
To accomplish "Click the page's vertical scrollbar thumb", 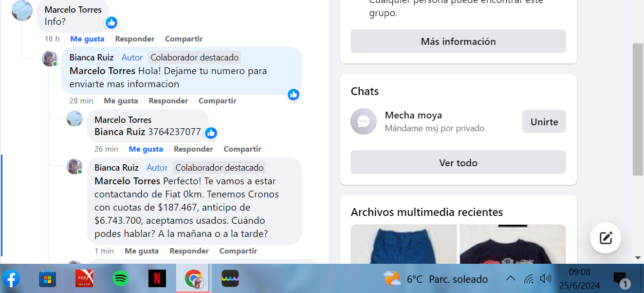I will [638, 109].
